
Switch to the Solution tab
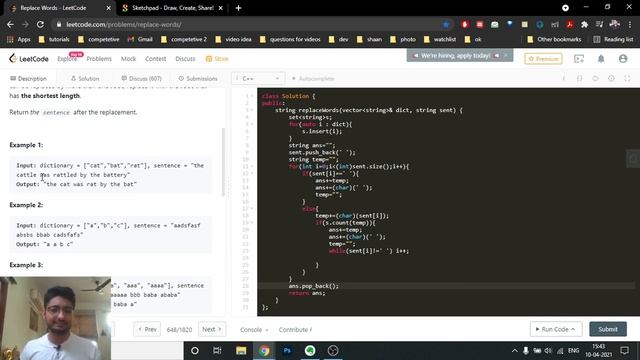click(x=85, y=78)
